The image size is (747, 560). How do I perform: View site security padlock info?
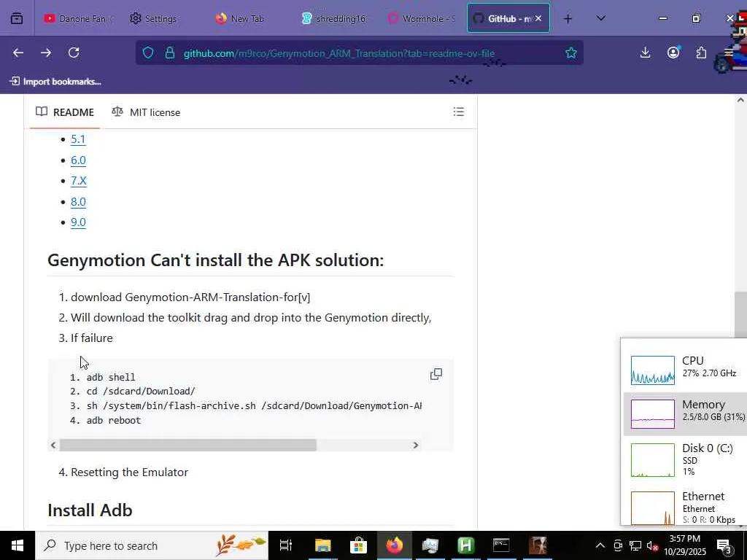click(x=169, y=52)
